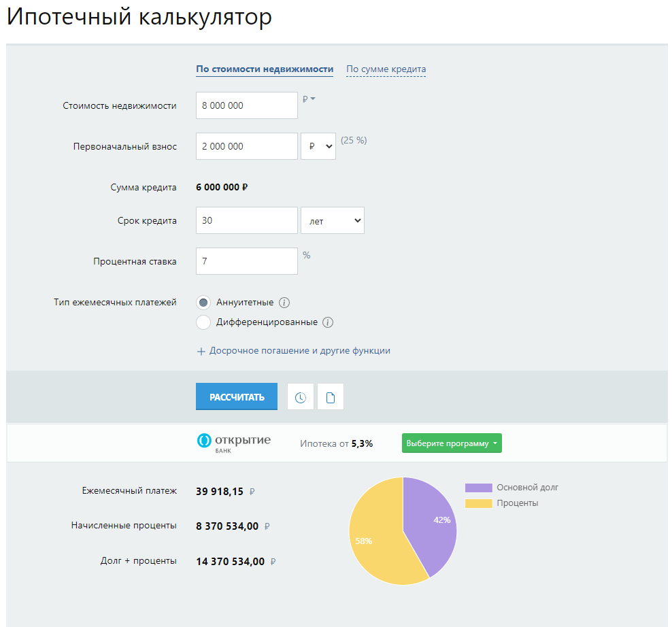The width and height of the screenshot is (672, 627).
Task: Open the down payment unit dropdown
Action: (x=318, y=146)
